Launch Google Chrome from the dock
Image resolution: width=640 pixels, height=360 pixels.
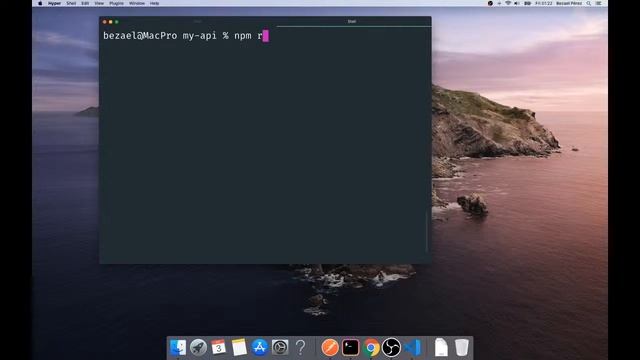click(371, 347)
